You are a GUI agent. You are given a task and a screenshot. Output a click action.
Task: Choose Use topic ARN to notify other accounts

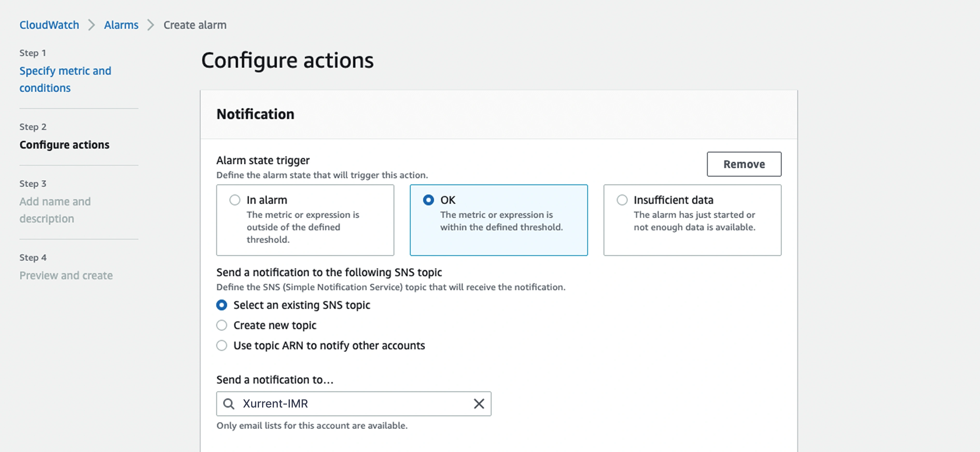222,345
